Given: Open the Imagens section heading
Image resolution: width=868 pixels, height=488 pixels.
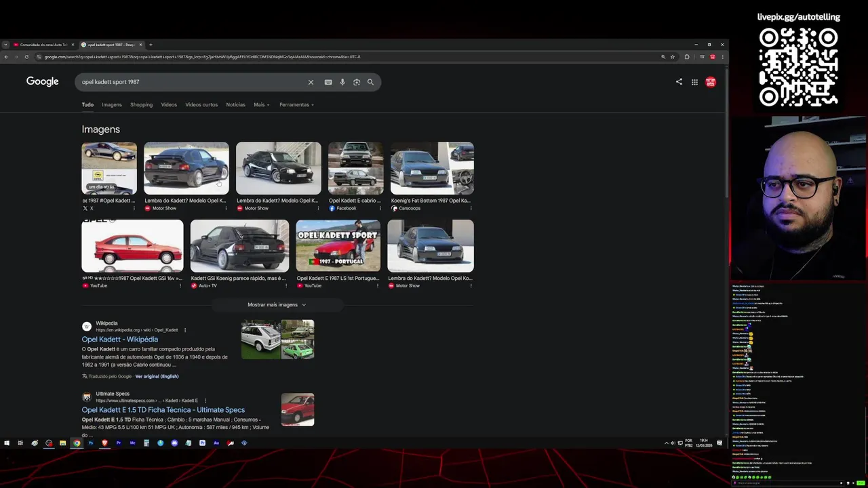Looking at the screenshot, I should [x=100, y=129].
